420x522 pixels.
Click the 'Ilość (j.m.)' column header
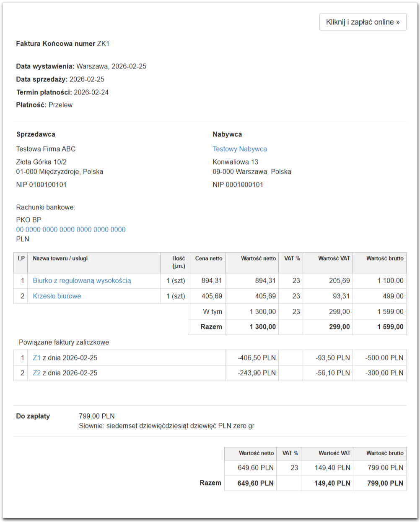179,262
